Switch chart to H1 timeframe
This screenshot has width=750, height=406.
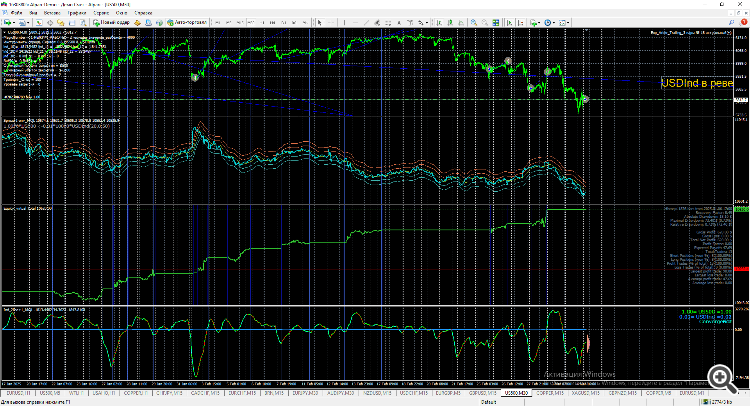pyautogui.click(x=261, y=22)
